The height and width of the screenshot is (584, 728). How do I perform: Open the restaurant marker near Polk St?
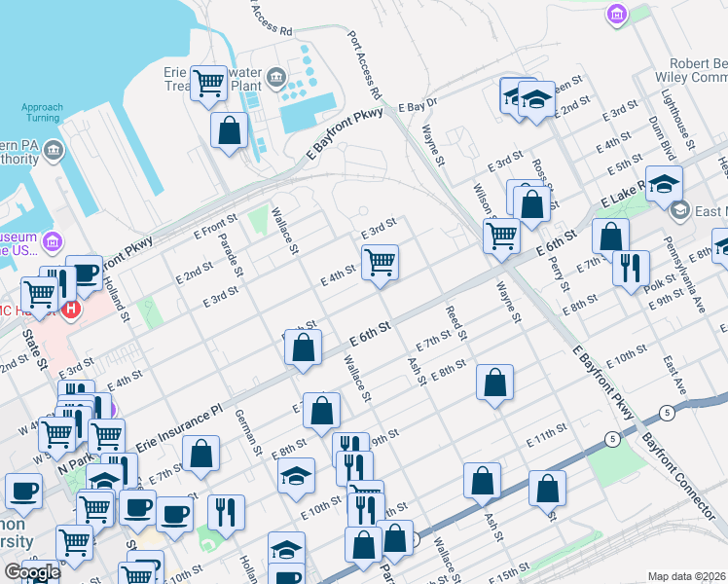(x=631, y=272)
